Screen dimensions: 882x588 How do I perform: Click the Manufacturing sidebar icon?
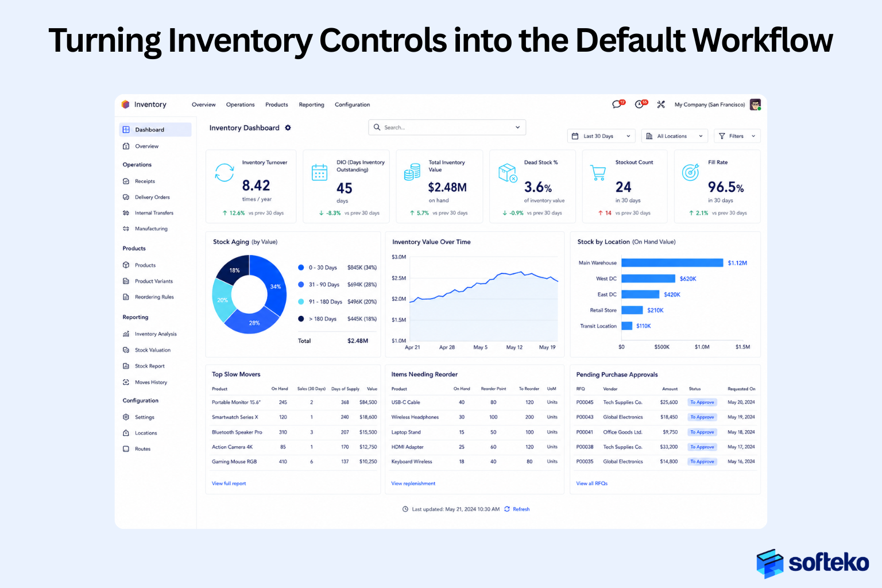[126, 229]
